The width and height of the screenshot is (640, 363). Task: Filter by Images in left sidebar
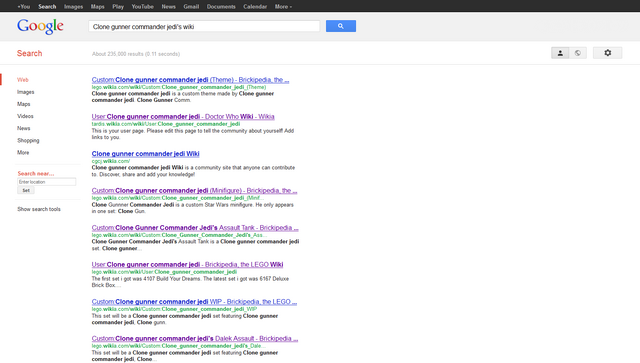pyautogui.click(x=26, y=92)
